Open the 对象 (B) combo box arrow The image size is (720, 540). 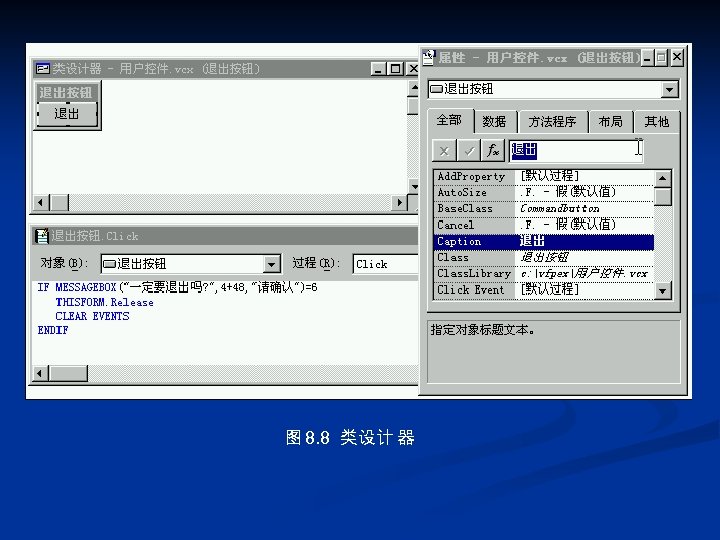tap(271, 264)
